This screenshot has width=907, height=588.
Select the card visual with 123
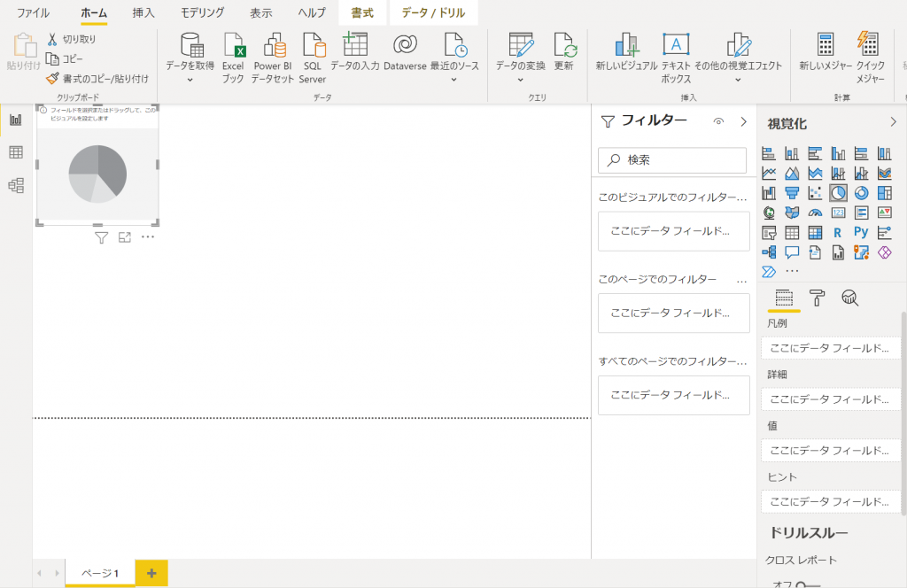coord(838,213)
